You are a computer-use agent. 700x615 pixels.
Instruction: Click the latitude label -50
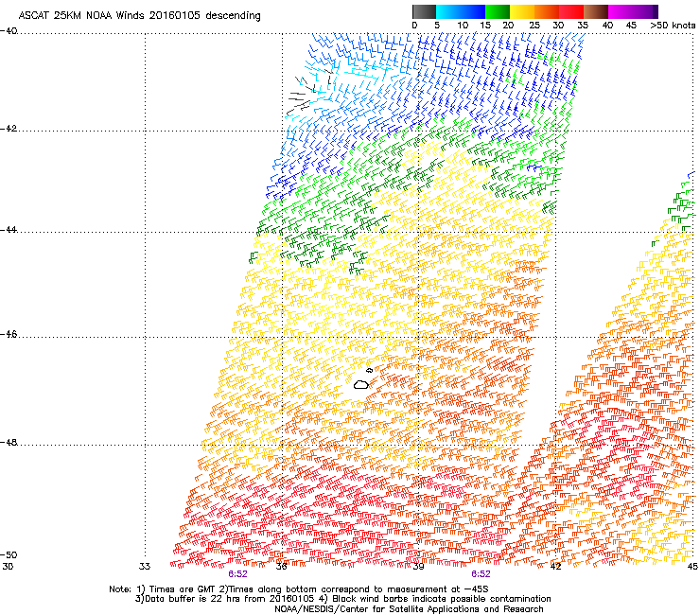point(9,554)
